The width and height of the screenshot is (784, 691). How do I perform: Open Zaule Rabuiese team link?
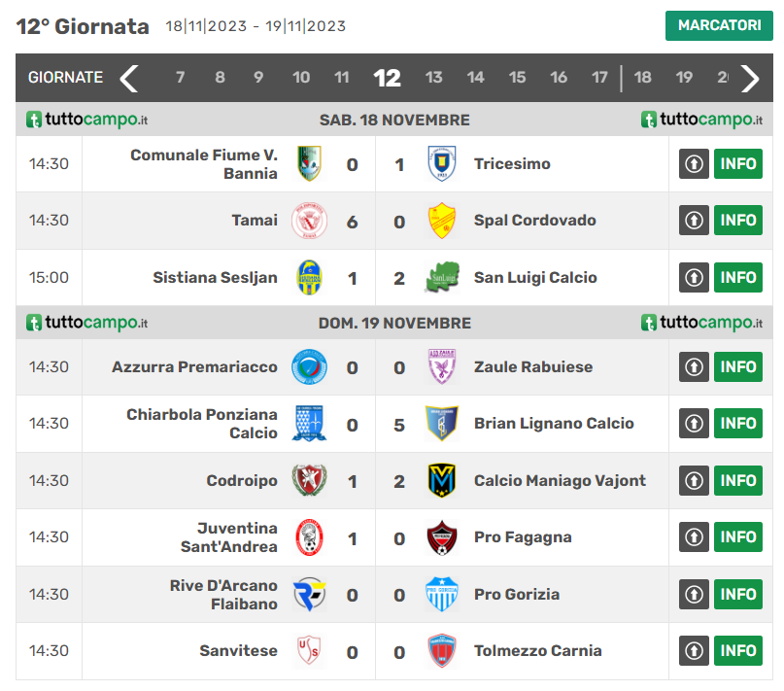tap(532, 367)
